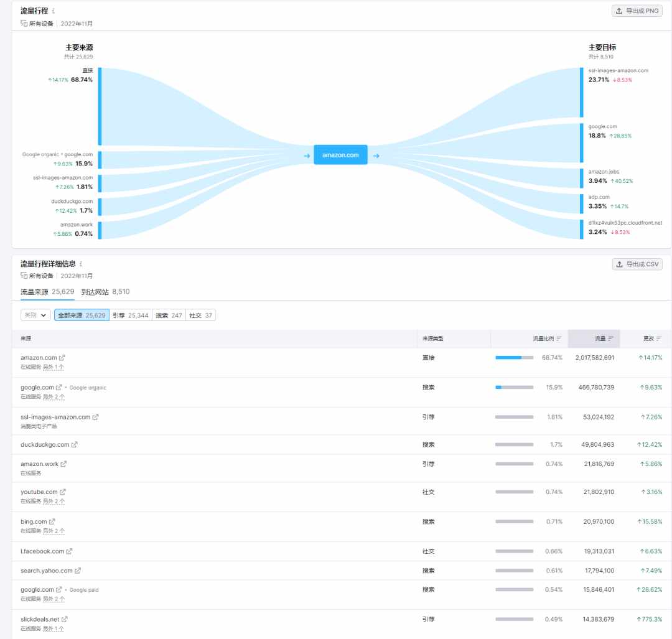Expand 另外 2 个 under bing.com row
Screen dimensions: 672x639
point(54,531)
